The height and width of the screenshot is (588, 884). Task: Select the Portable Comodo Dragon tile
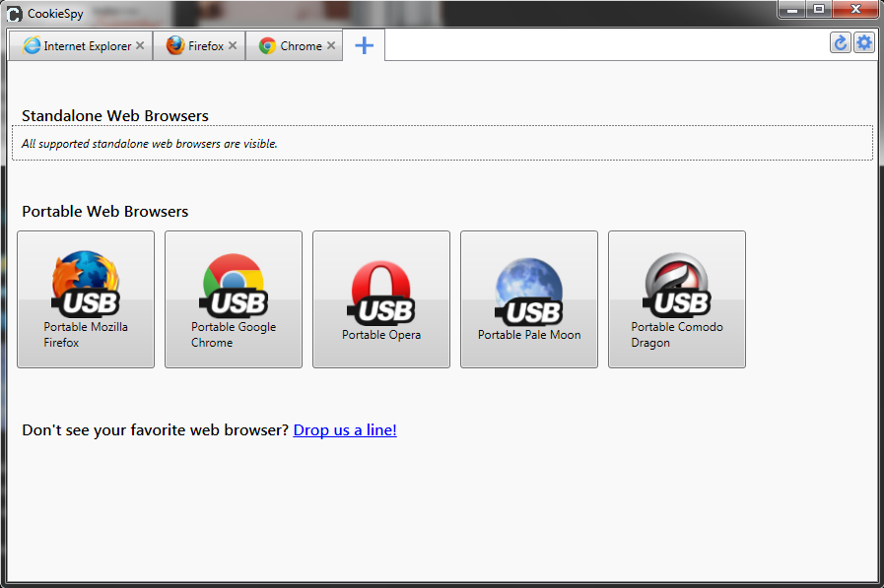pyautogui.click(x=676, y=299)
